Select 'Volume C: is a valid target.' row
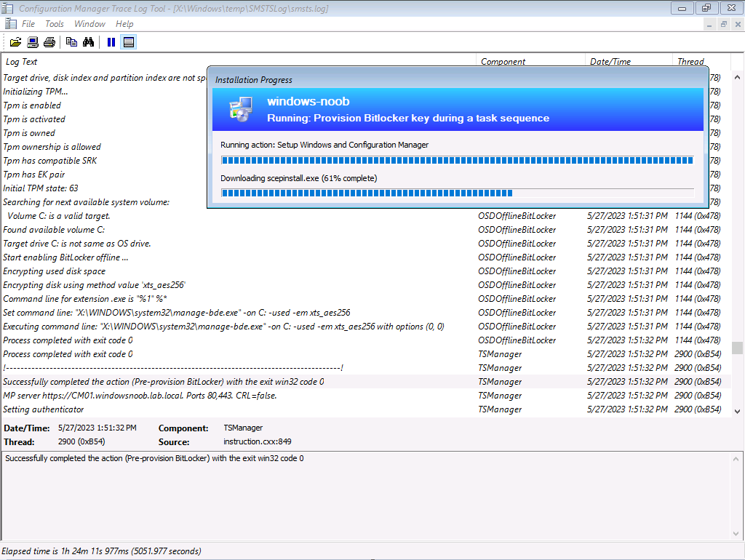This screenshot has width=745, height=560. [x=366, y=216]
